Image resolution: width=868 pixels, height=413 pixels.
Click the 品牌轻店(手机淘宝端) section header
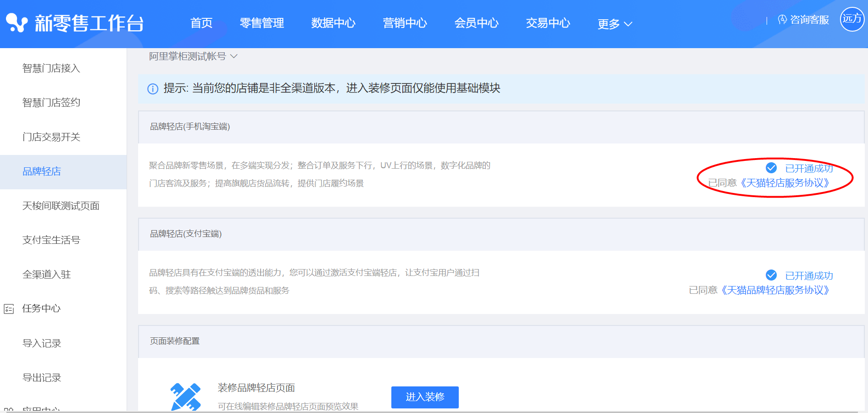point(501,127)
